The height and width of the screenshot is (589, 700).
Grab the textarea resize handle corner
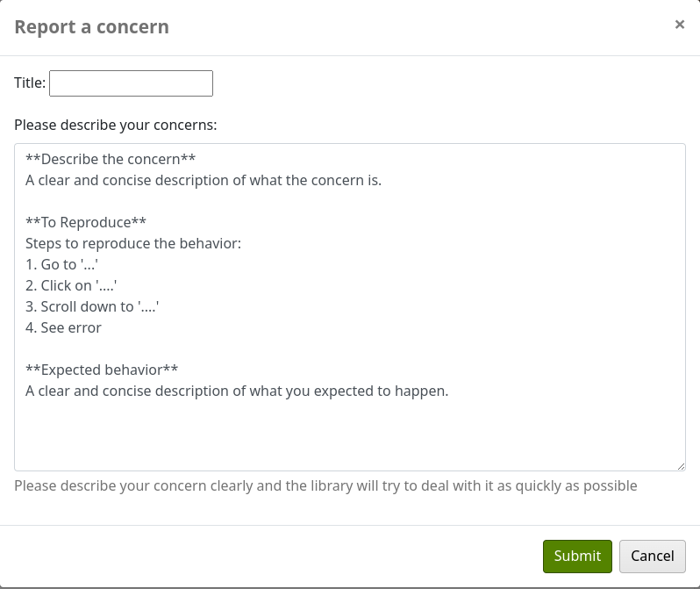(680, 465)
